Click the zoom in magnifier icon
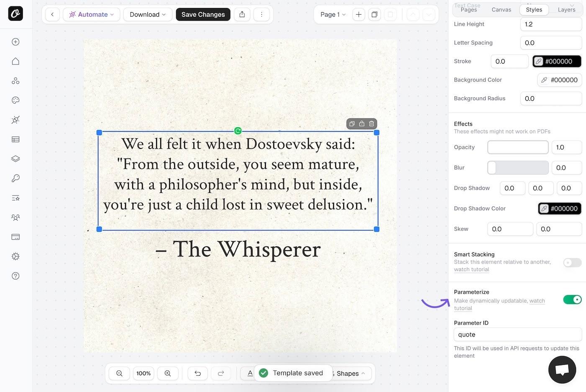This screenshot has height=392, width=586. coord(167,373)
